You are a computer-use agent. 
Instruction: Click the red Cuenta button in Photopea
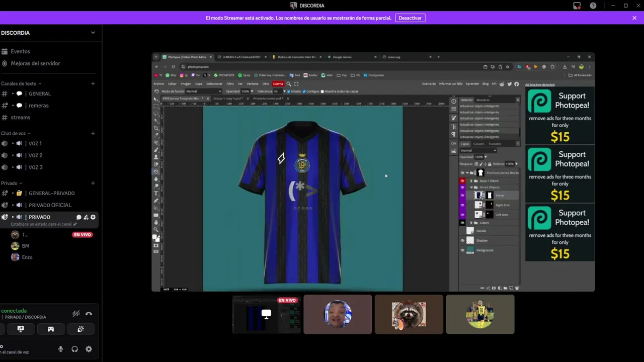tap(278, 84)
